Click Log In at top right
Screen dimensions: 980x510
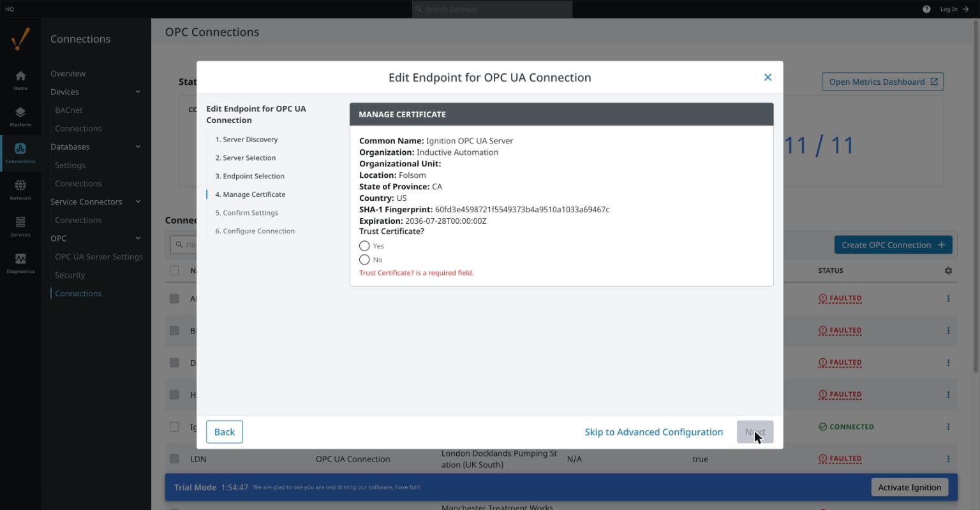(954, 9)
